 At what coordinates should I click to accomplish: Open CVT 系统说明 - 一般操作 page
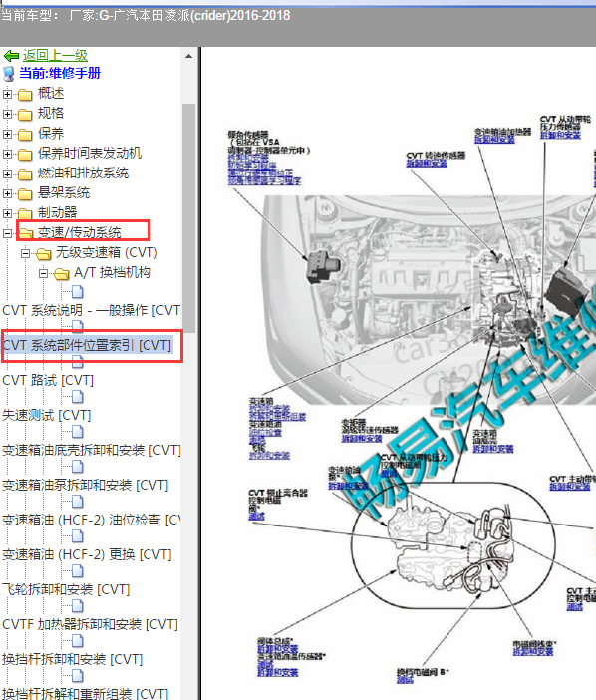click(92, 310)
